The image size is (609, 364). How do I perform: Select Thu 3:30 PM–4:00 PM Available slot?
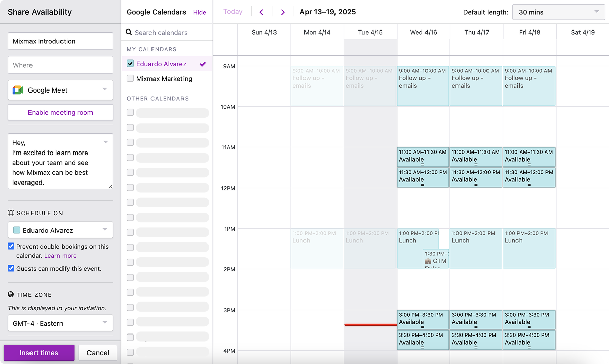coord(476,340)
